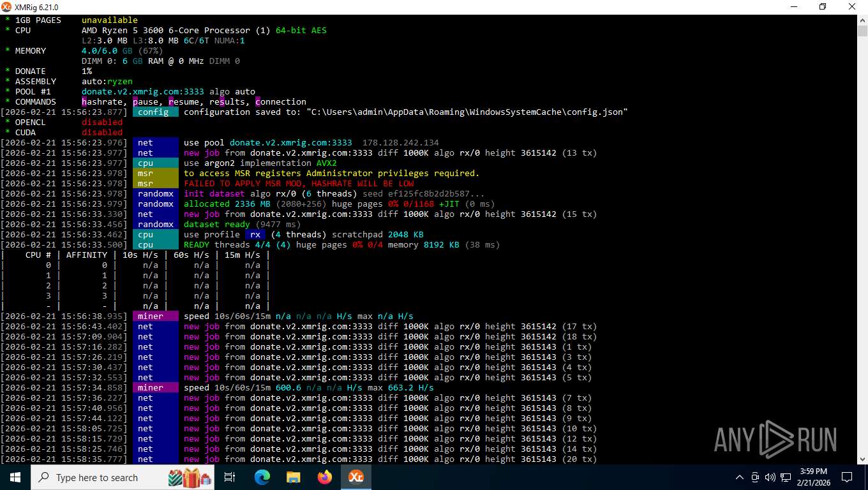This screenshot has width=868, height=490.
Task: Click the DONATE '1%' value
Action: click(x=87, y=71)
